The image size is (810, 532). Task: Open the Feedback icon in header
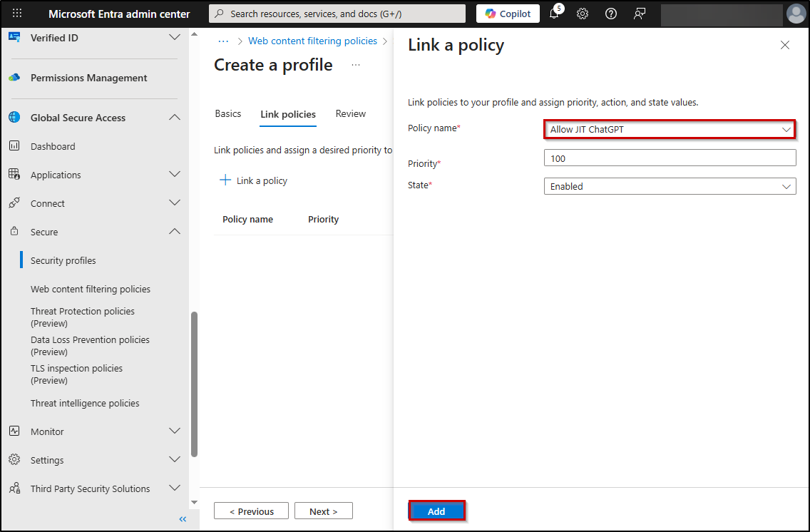(640, 14)
